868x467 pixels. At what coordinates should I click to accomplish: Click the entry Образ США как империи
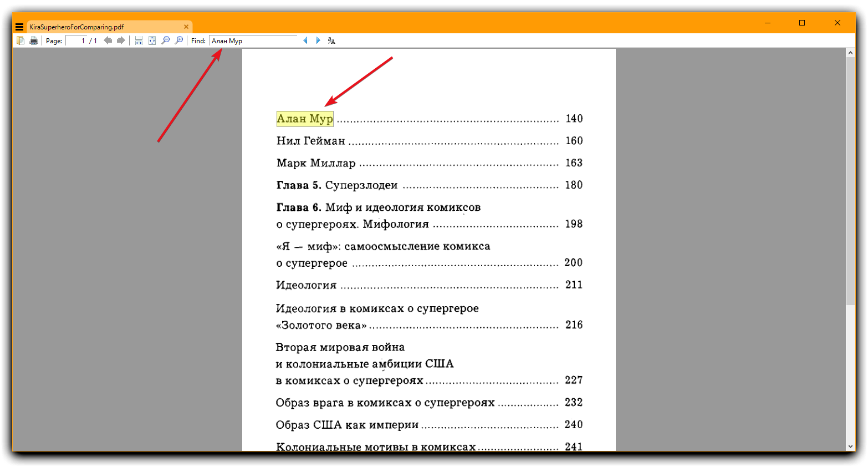click(x=347, y=425)
